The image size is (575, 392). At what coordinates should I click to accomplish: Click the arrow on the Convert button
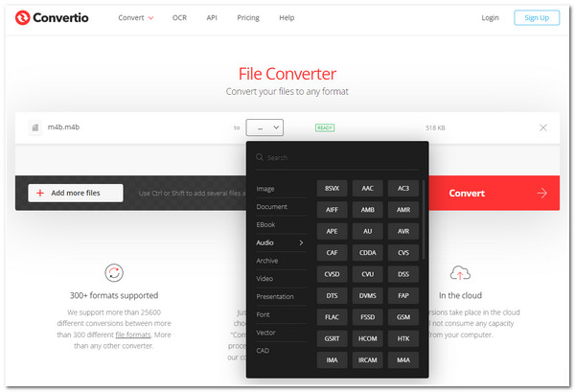542,193
